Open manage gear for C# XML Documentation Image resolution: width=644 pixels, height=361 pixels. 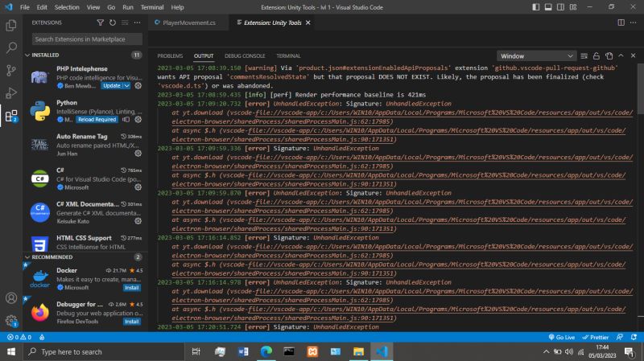pyautogui.click(x=138, y=221)
